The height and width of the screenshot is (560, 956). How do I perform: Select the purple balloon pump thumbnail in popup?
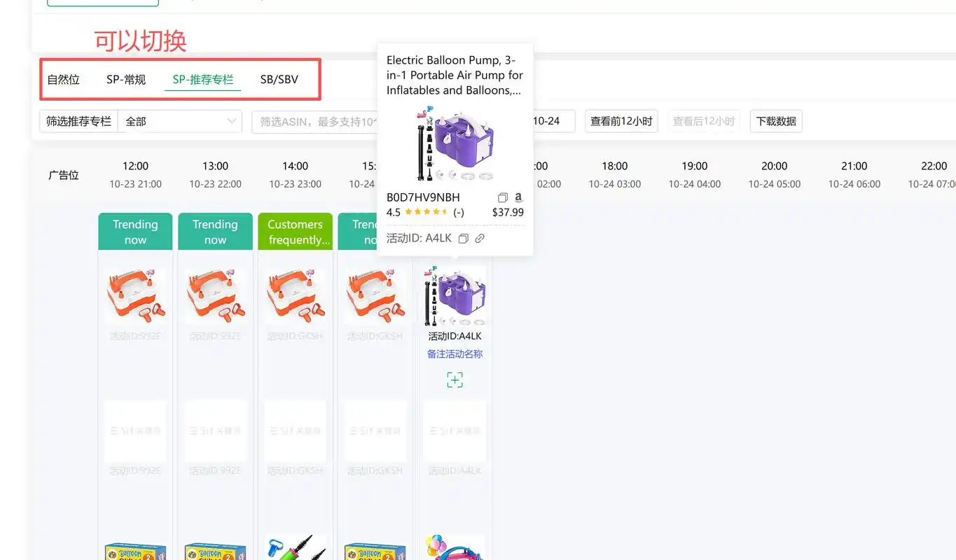point(455,143)
